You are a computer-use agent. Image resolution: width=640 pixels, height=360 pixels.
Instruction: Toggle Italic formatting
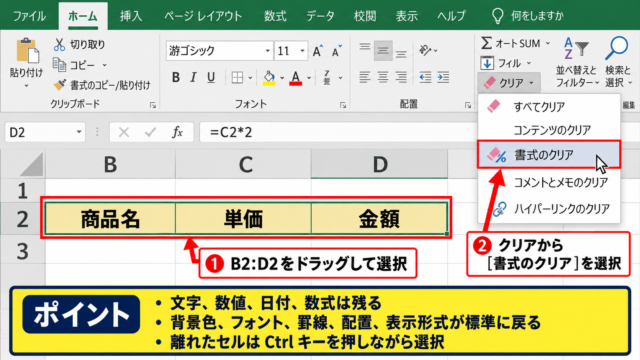tap(193, 77)
